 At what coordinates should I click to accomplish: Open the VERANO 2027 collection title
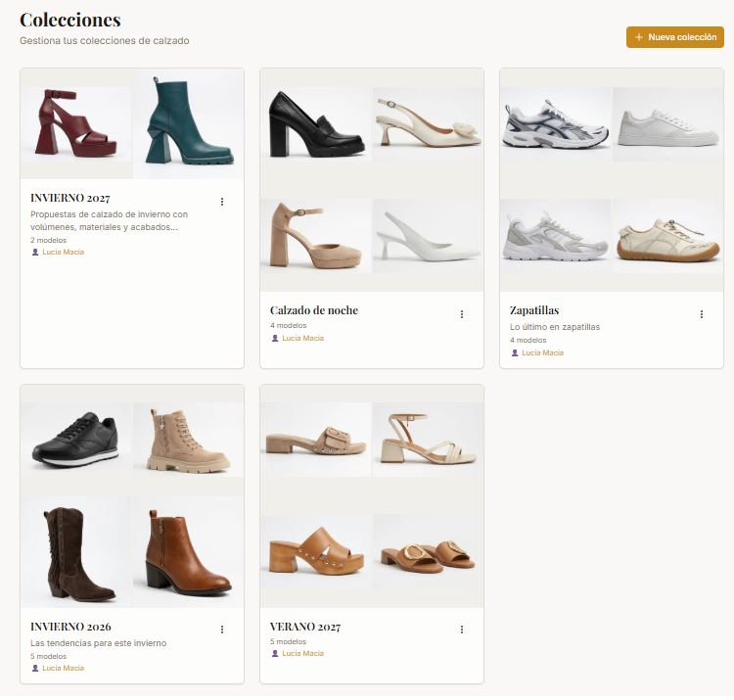pyautogui.click(x=305, y=627)
